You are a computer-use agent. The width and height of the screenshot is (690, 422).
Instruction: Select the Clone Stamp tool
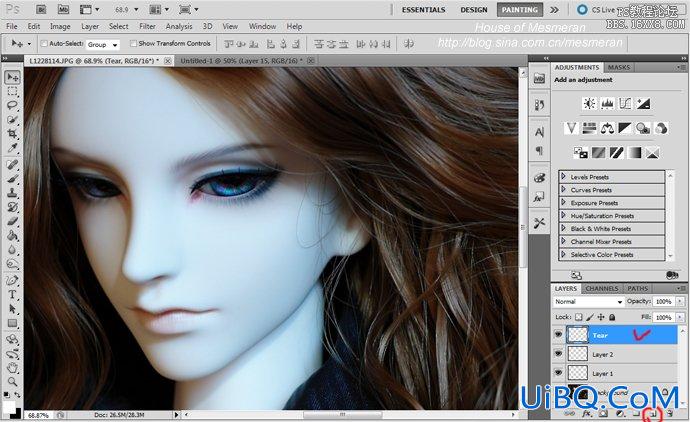coord(12,193)
